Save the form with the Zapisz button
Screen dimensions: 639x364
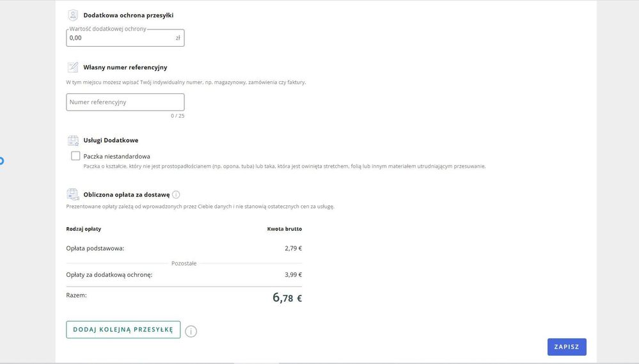pos(567,347)
